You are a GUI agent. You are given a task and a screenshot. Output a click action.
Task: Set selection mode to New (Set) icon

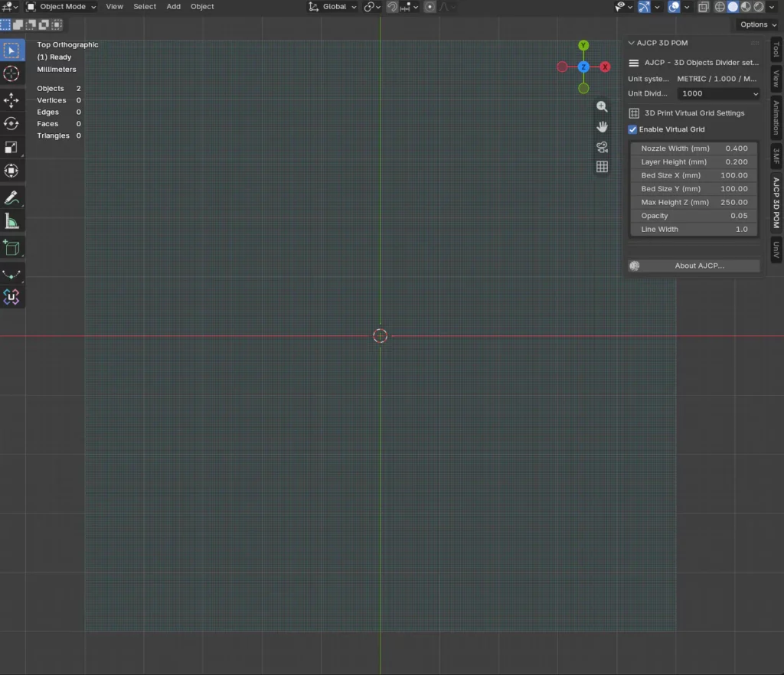click(5, 24)
